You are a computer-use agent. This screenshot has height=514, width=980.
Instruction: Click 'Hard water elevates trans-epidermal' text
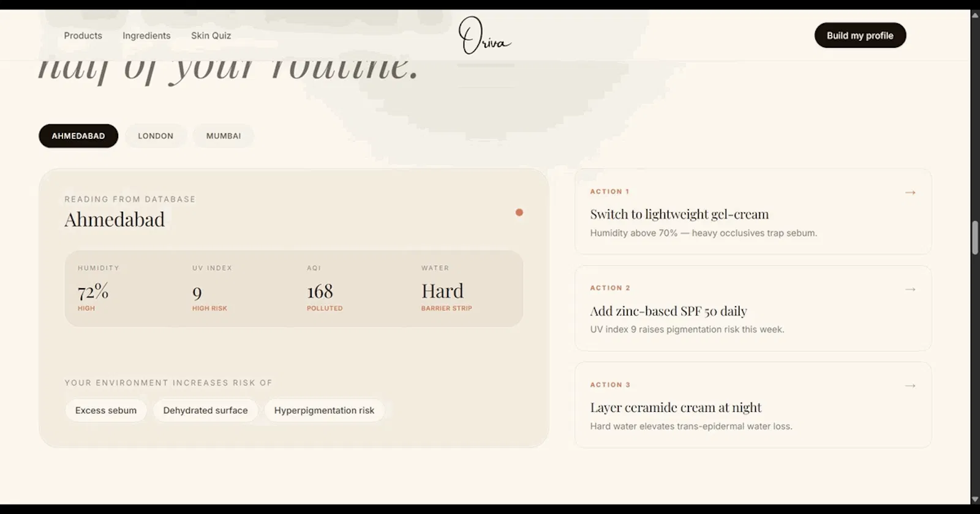pyautogui.click(x=692, y=426)
